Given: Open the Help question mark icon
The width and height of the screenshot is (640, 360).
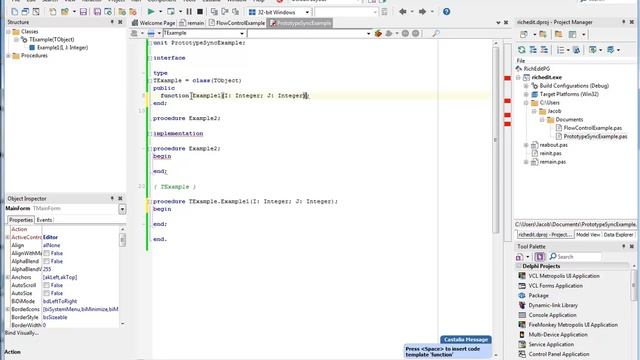Looking at the screenshot, I should coord(447,12).
